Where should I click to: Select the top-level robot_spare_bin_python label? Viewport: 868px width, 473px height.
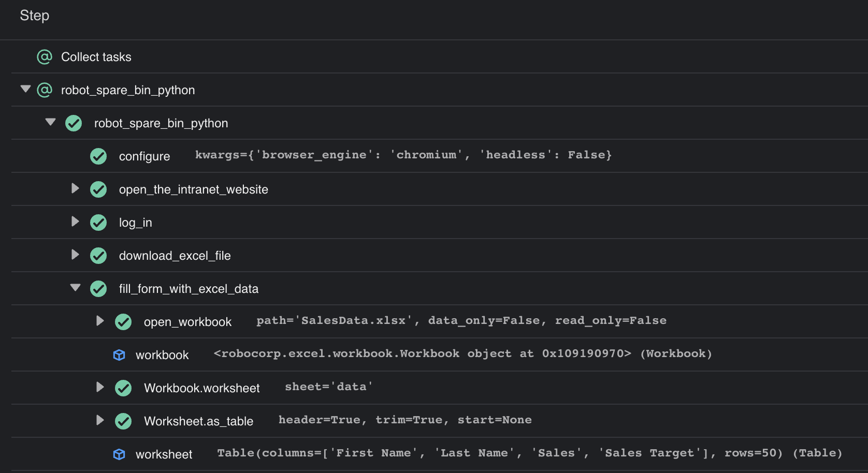(x=128, y=90)
